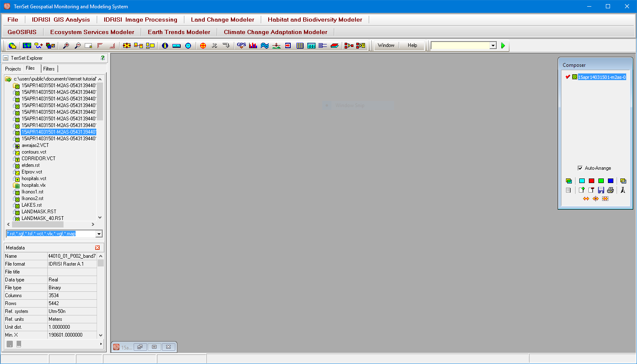Click the Metadata panel red close box
Screen dimensions: 637x364
pyautogui.click(x=98, y=248)
